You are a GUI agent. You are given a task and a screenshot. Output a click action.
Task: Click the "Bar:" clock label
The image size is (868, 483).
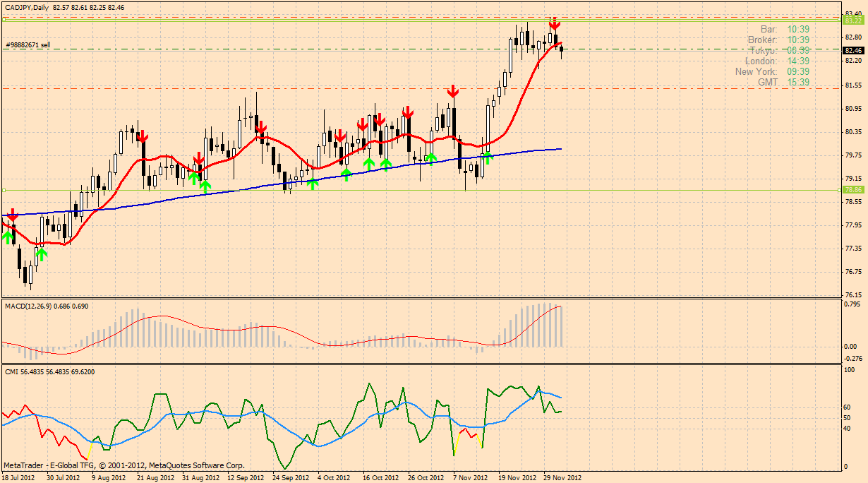768,30
